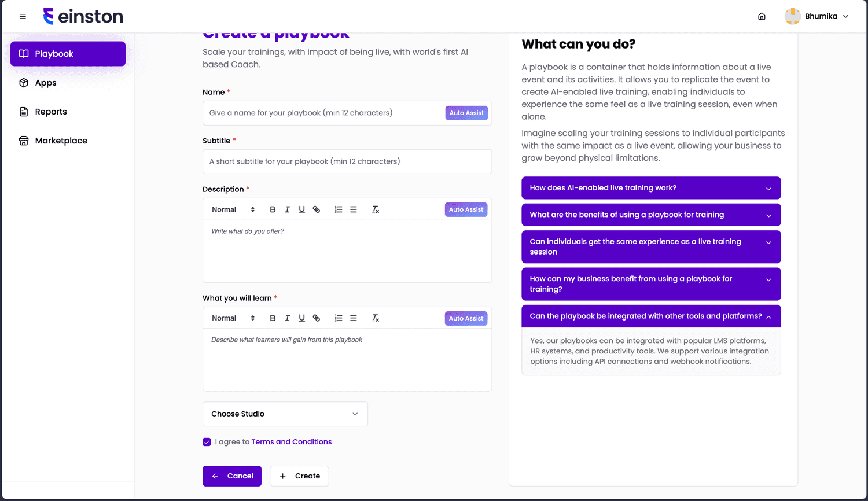
Task: Uncheck the agree to terms checkbox
Action: coord(207,442)
